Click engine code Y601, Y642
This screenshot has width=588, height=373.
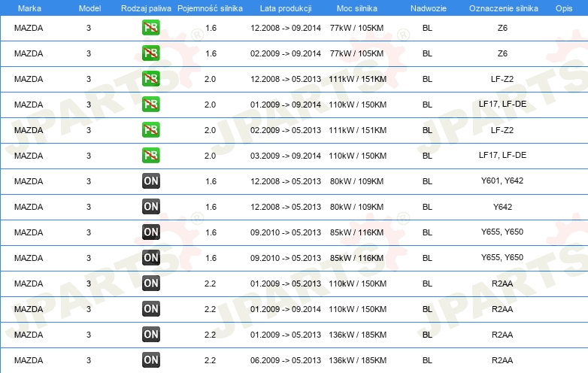(x=502, y=180)
